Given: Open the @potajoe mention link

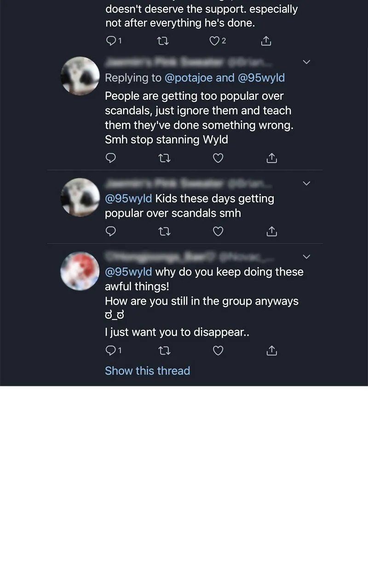Looking at the screenshot, I should pyautogui.click(x=189, y=78).
